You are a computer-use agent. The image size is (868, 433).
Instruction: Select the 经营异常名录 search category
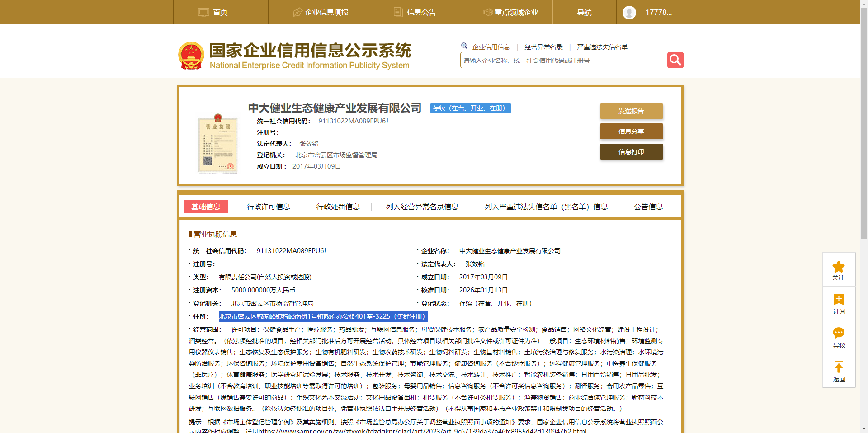click(x=543, y=47)
